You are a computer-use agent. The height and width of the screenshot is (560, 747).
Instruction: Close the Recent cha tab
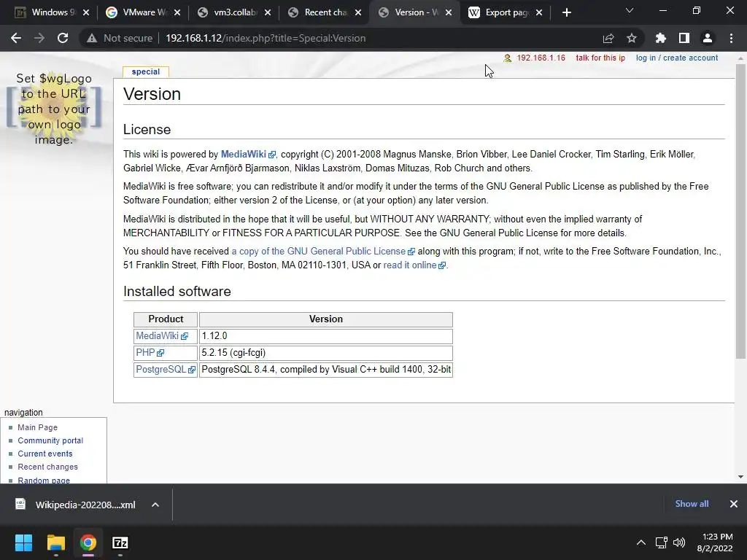[357, 13]
